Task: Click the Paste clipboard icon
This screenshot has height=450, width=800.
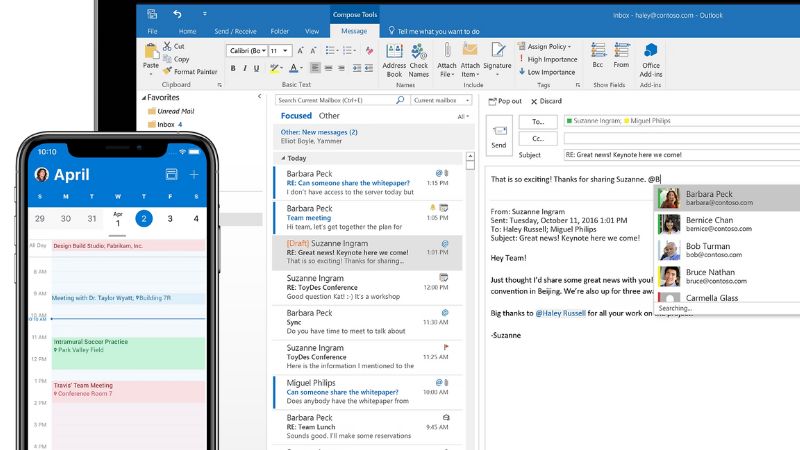Action: (x=151, y=52)
